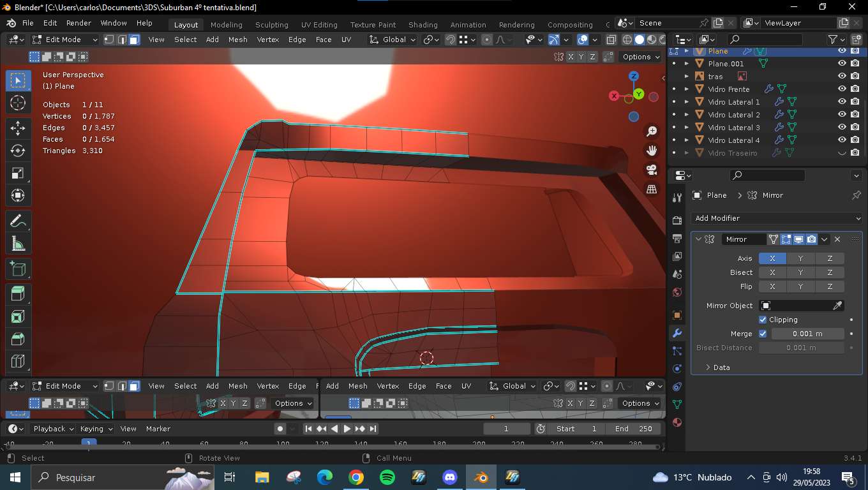The height and width of the screenshot is (490, 868).
Task: Open the Render properties tab
Action: coord(677,221)
